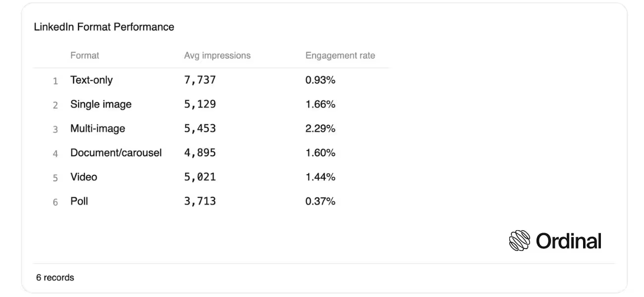Sort by the Engagement rate column header
Viewport: 644px width, 297px height.
(340, 55)
